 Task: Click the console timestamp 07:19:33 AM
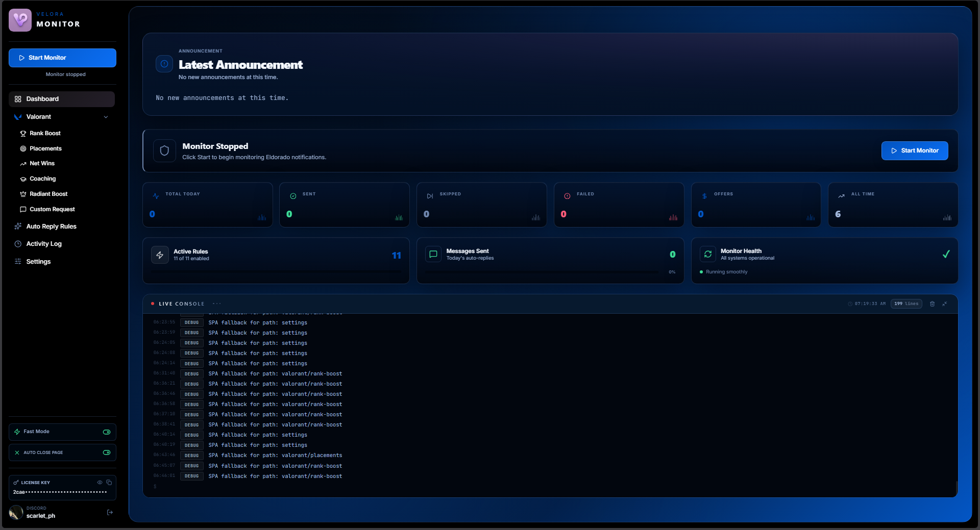870,304
